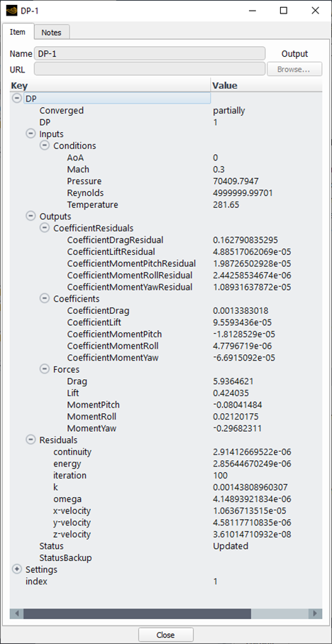Select the Lift force row
The height and width of the screenshot is (644, 332).
pyautogui.click(x=166, y=393)
